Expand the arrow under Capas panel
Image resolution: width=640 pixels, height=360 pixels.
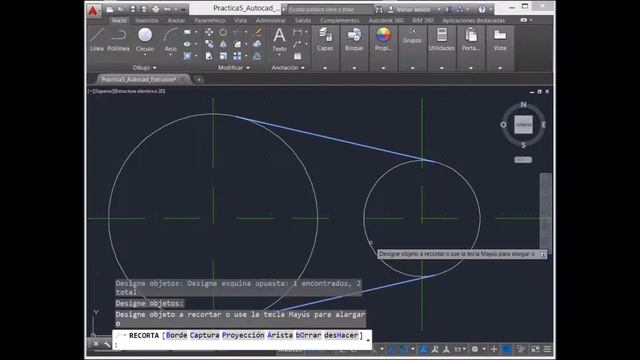(325, 68)
